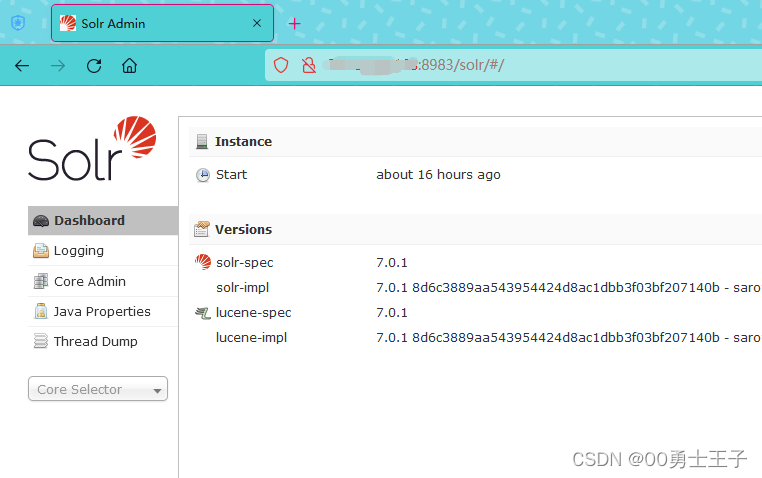762x478 pixels.
Task: Click the browser forward arrow
Action: click(x=58, y=66)
